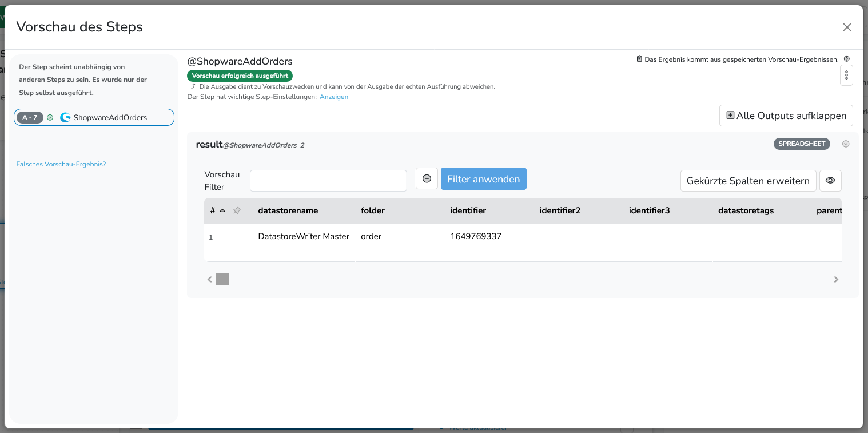Select the ShopwareAddOrders step entry
This screenshot has width=868, height=433.
point(94,117)
